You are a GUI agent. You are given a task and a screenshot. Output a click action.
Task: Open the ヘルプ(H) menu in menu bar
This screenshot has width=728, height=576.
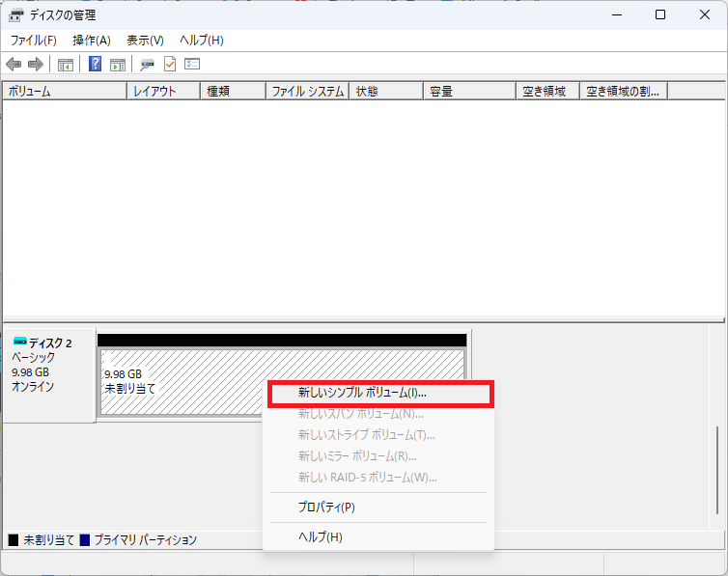pyautogui.click(x=202, y=41)
